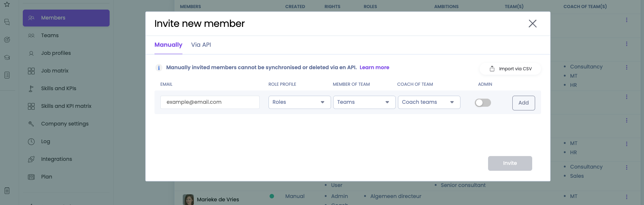Switch to the Via API tab
This screenshot has height=205, width=644.
(201, 45)
